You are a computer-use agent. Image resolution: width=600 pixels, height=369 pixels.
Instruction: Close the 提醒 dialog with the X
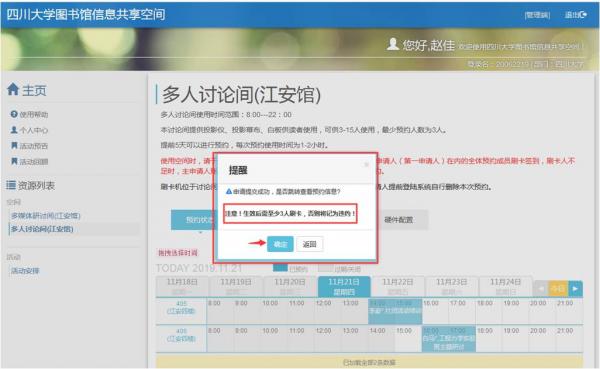367,164
